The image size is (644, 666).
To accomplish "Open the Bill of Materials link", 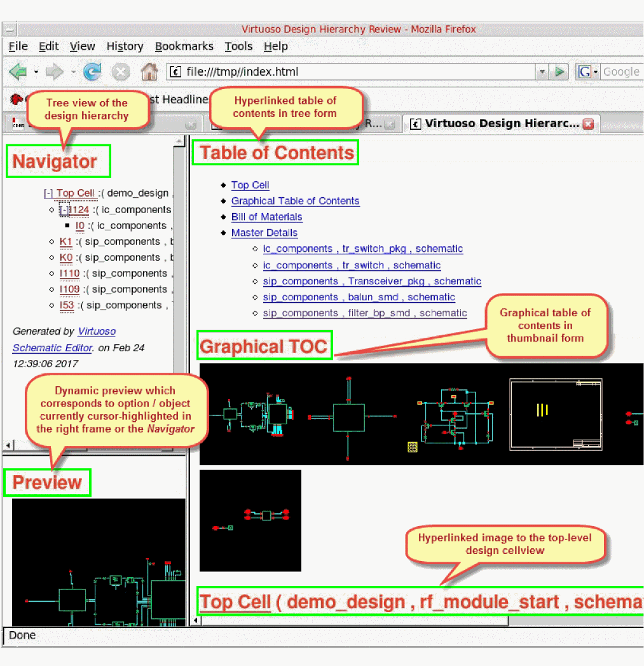I will [266, 217].
